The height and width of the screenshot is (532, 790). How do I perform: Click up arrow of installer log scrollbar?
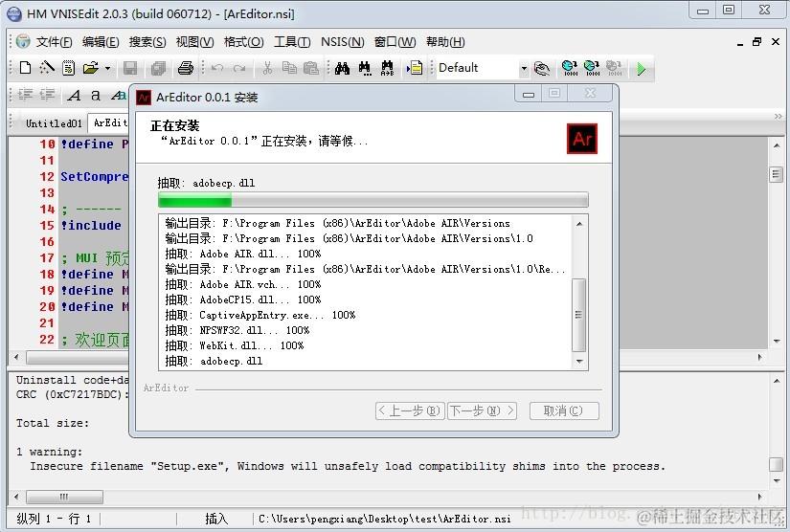[579, 224]
